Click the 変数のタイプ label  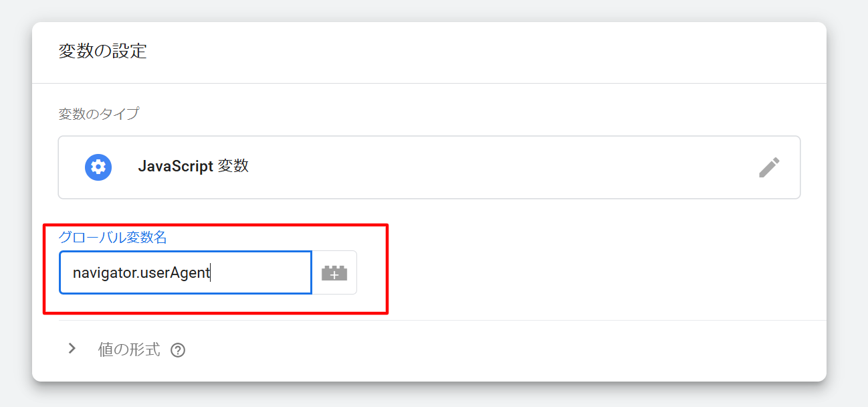(x=99, y=114)
